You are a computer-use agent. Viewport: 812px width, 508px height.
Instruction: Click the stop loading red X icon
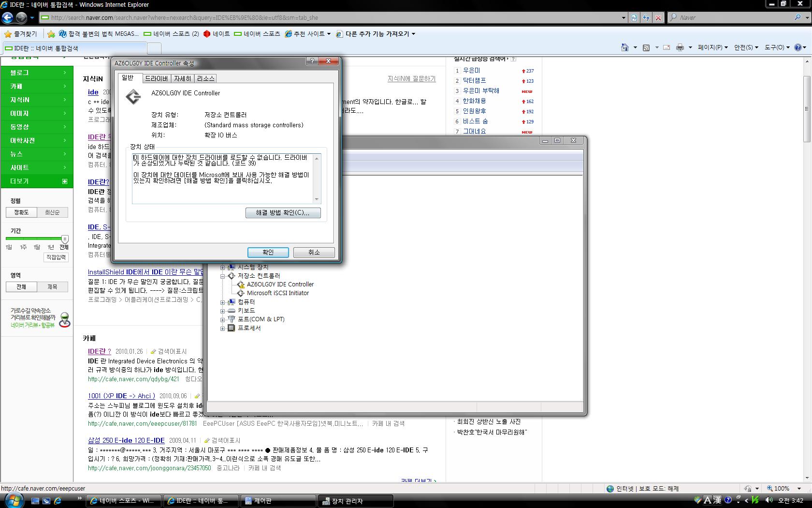[x=658, y=18]
